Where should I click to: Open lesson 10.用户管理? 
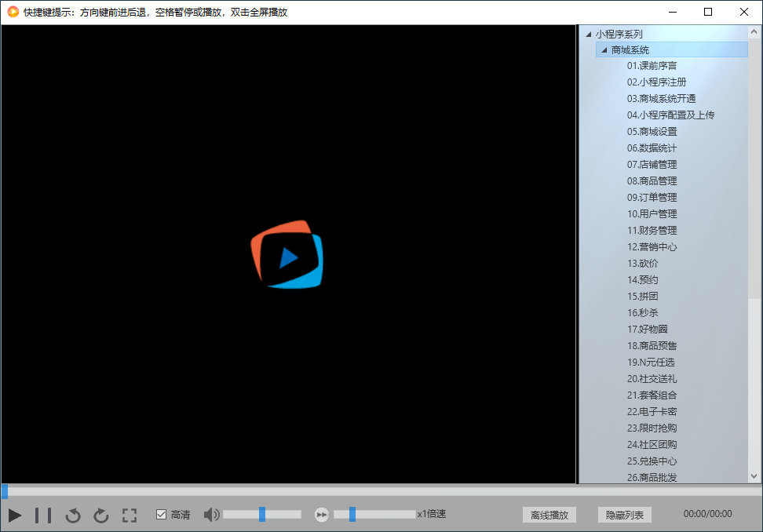(652, 214)
